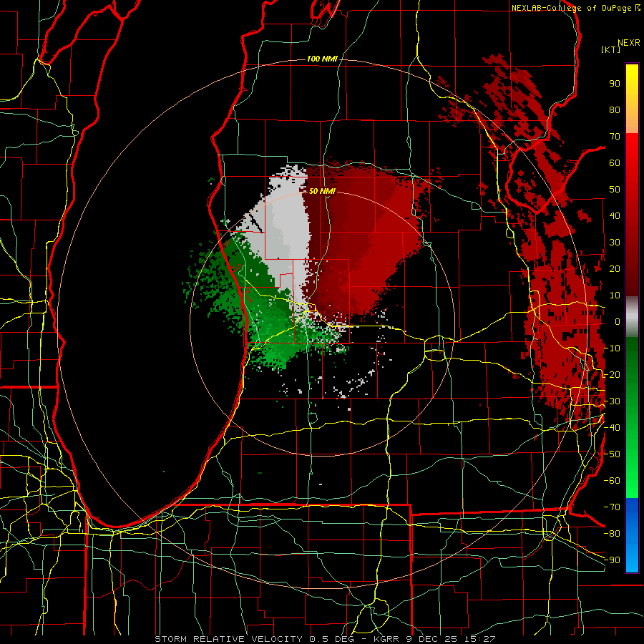Click the 15:27 timestamp in caption
The height and width of the screenshot is (644, 644).
[x=481, y=639]
